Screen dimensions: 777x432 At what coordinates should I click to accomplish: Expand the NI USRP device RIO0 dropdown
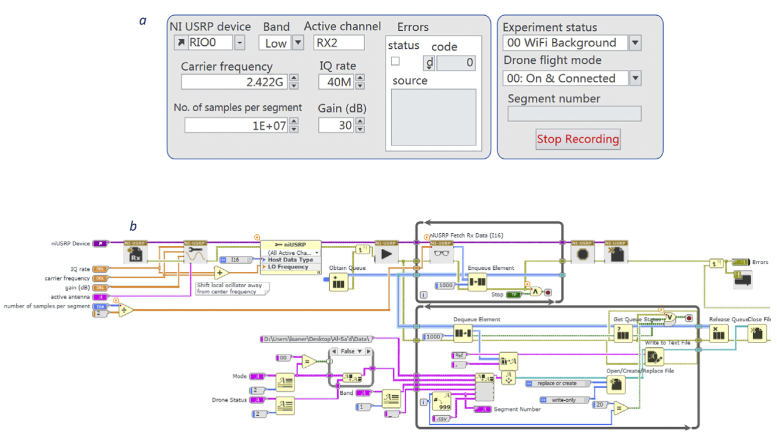(239, 43)
